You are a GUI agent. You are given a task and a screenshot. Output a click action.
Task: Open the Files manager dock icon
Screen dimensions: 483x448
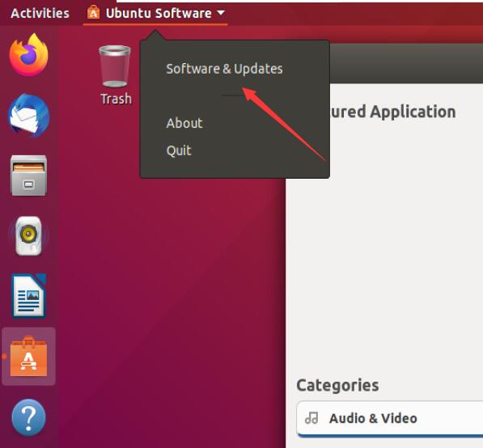[x=28, y=175]
